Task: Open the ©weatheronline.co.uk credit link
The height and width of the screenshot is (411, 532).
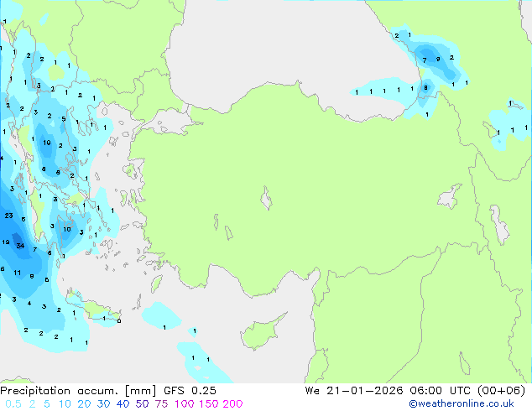Action: point(462,403)
